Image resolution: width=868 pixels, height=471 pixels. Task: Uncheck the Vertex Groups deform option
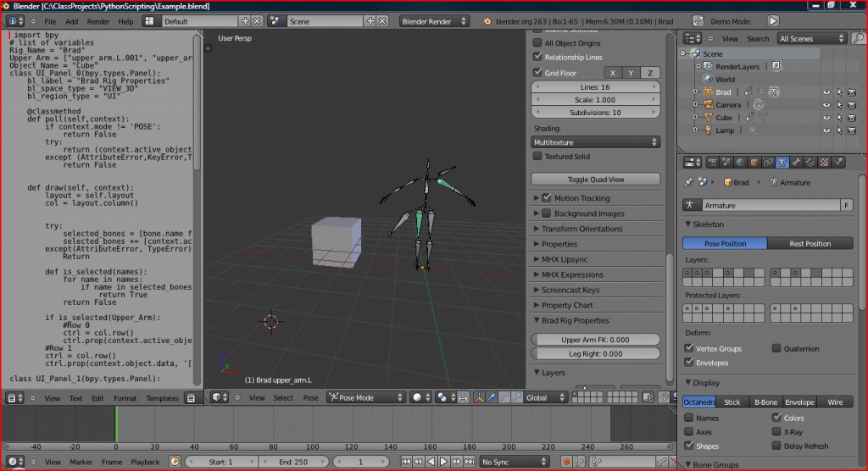click(x=688, y=348)
